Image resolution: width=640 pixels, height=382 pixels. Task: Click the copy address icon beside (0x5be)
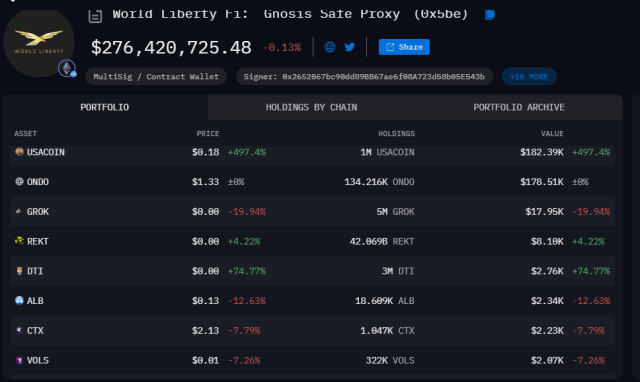coord(490,15)
